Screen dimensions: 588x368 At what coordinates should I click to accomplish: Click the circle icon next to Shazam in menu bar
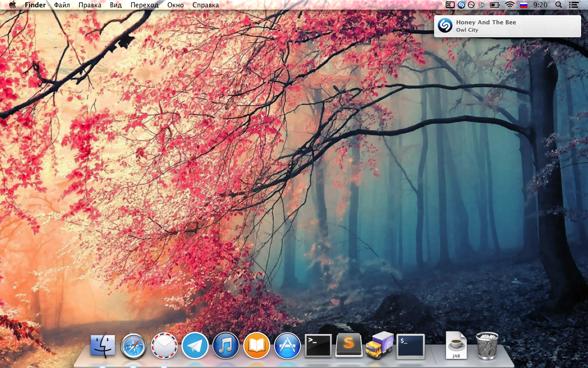[471, 5]
